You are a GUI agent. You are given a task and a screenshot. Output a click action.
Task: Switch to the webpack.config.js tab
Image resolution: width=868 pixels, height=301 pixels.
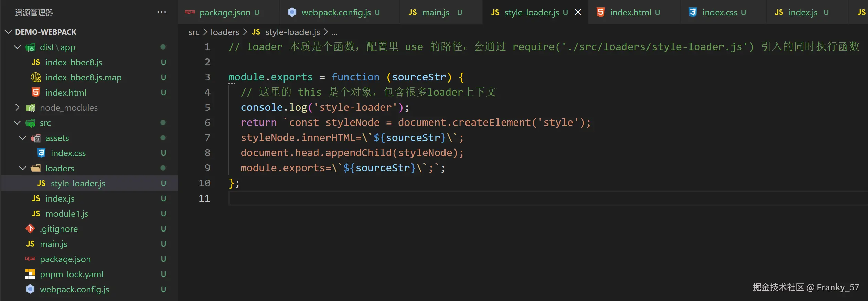pyautogui.click(x=340, y=12)
